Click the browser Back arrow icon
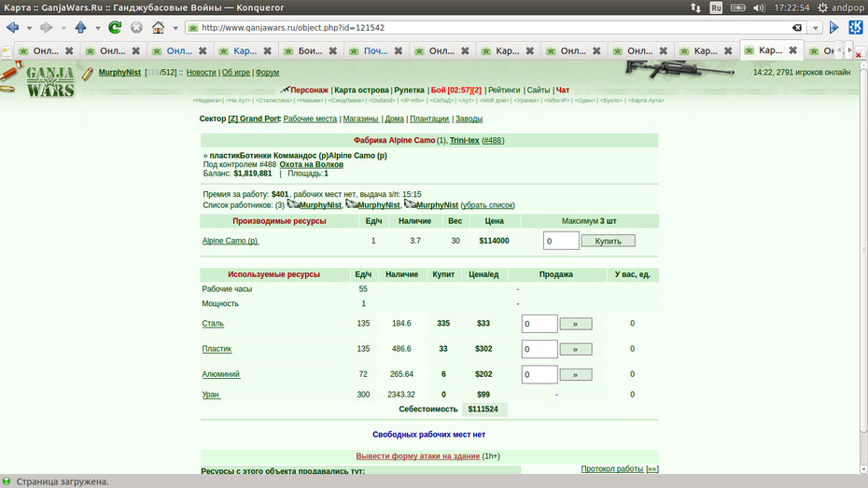 pos(13,27)
